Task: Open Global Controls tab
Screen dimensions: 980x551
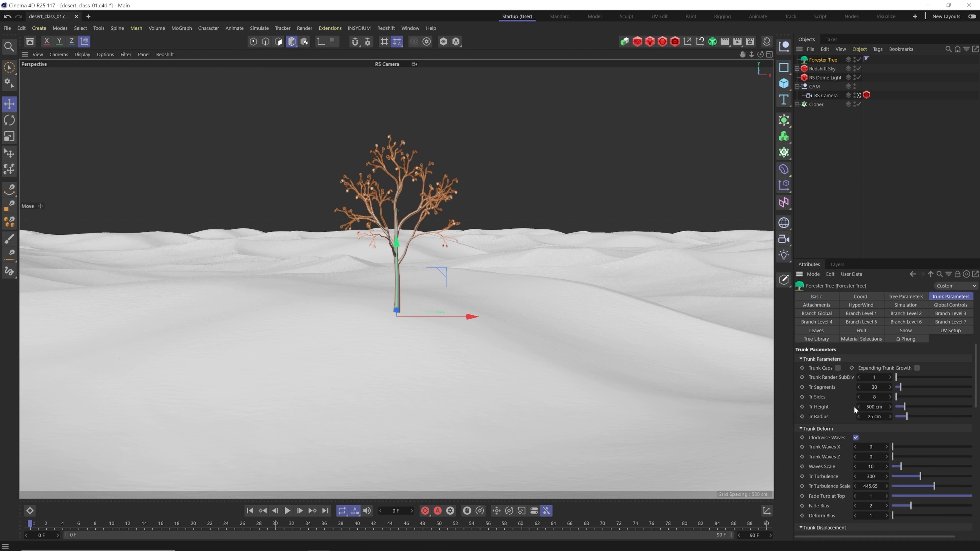Action: 950,305
